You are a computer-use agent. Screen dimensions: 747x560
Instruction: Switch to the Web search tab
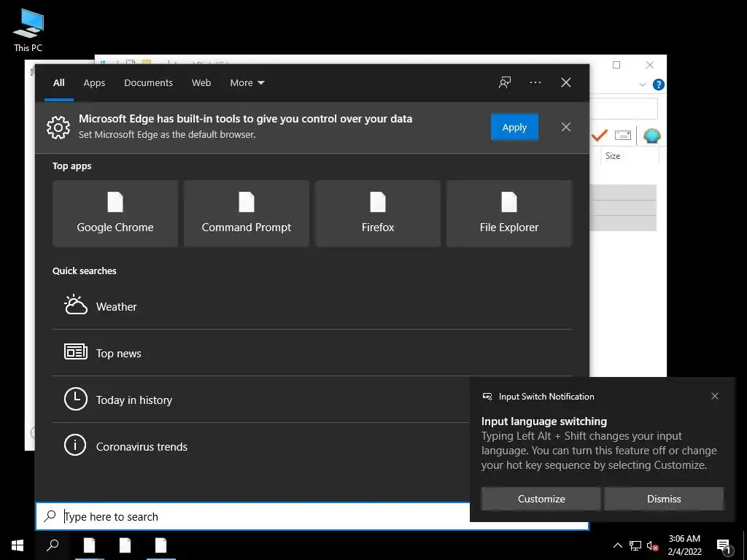(201, 82)
